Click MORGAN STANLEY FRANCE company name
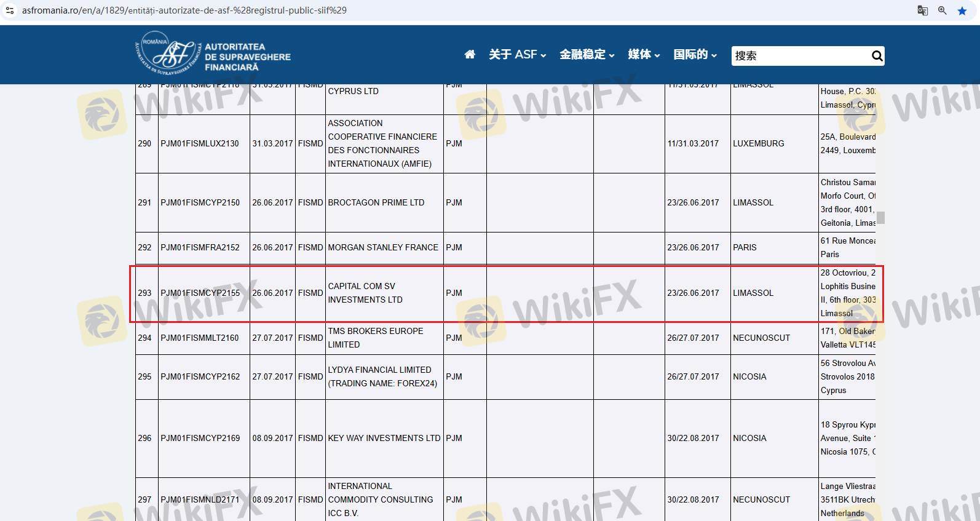This screenshot has height=521, width=980. [x=383, y=247]
